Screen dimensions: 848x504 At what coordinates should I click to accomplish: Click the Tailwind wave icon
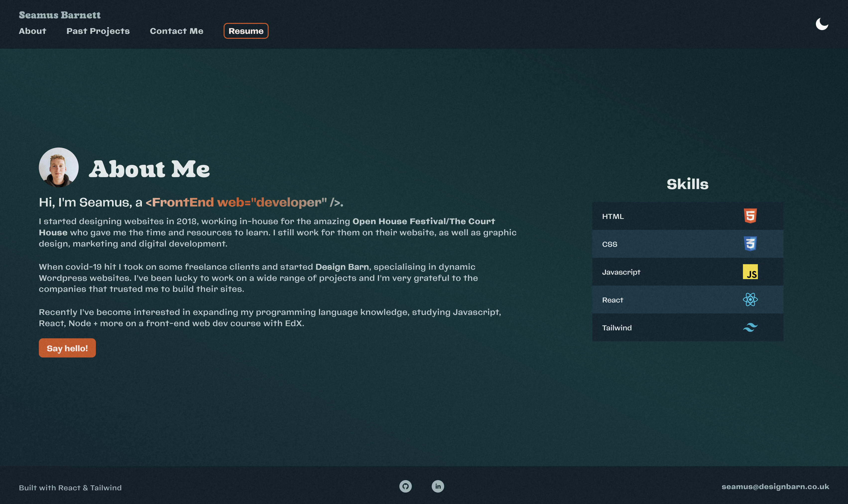click(750, 327)
